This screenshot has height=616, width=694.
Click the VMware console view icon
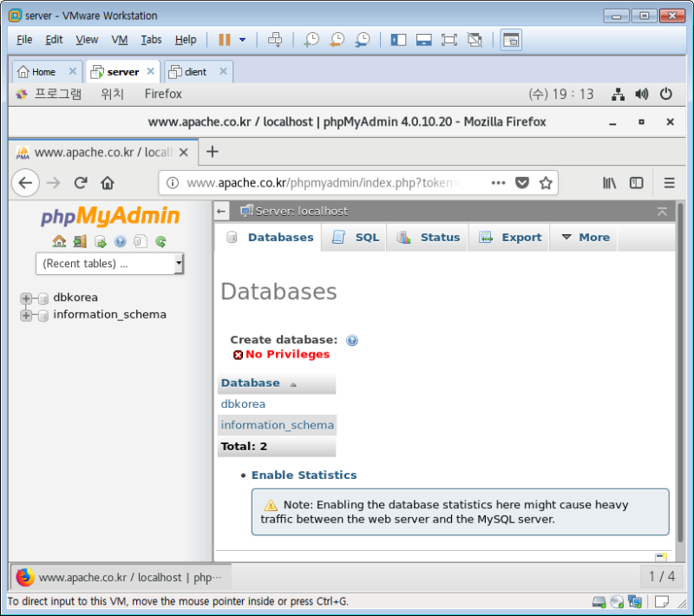(511, 40)
